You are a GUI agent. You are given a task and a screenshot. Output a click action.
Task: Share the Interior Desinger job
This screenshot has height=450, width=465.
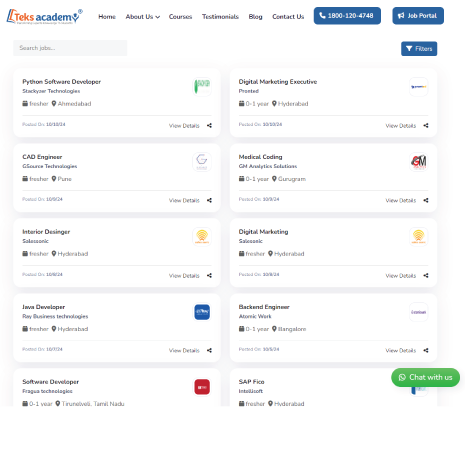click(209, 275)
